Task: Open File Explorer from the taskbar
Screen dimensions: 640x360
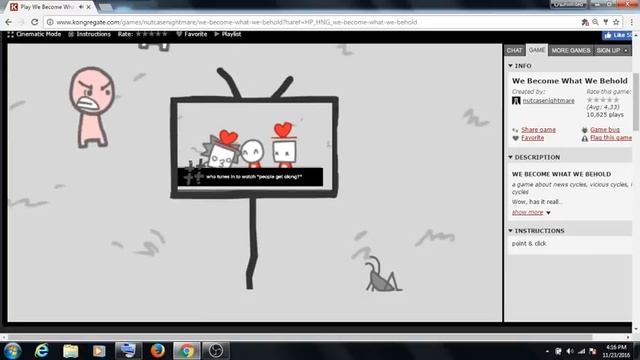Action: pos(71,351)
